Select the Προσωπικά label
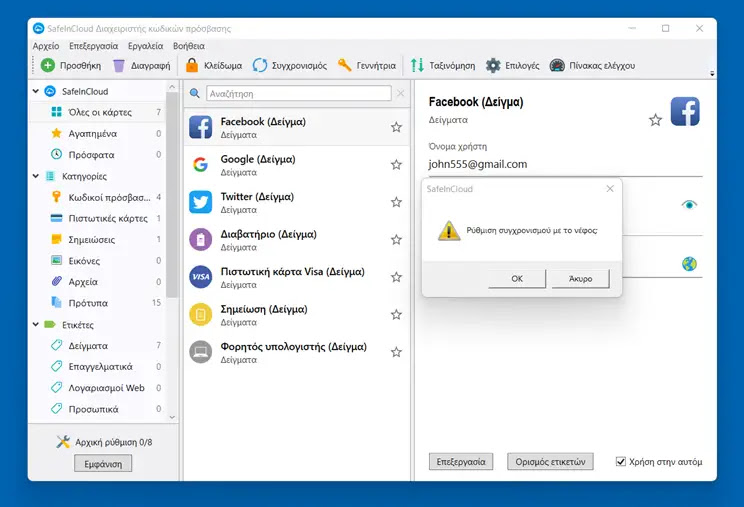This screenshot has width=744, height=507. tap(97, 409)
